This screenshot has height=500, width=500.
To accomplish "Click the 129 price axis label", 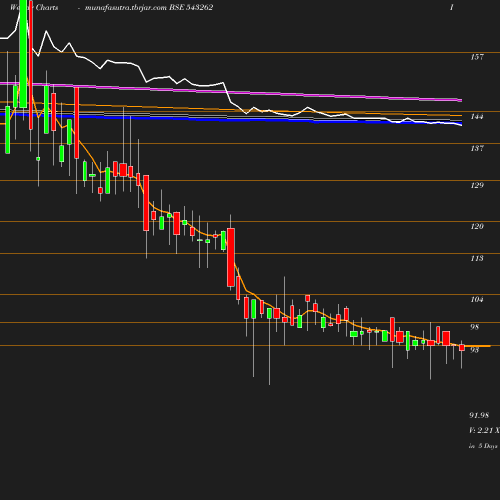I will coord(477,185).
